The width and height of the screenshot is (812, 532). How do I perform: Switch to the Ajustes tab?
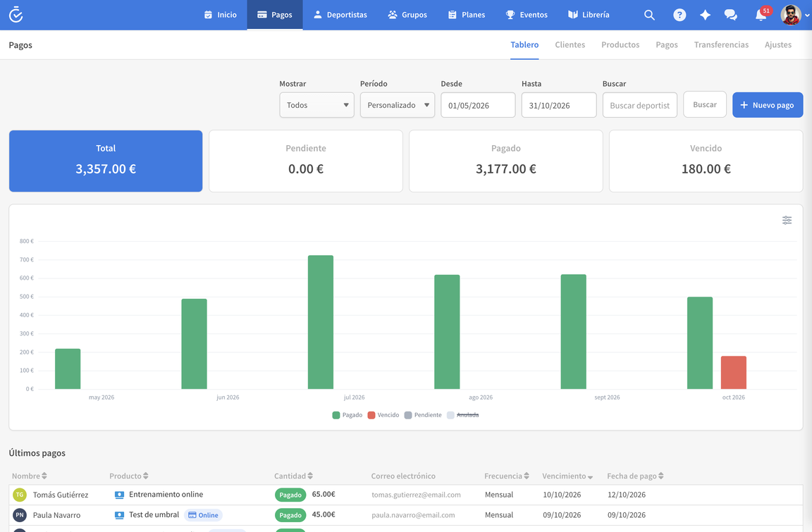[x=778, y=44]
